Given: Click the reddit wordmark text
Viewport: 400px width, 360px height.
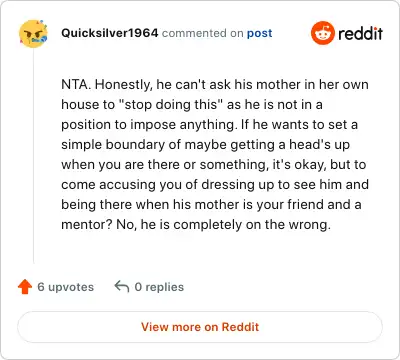Looking at the screenshot, I should click(360, 33).
